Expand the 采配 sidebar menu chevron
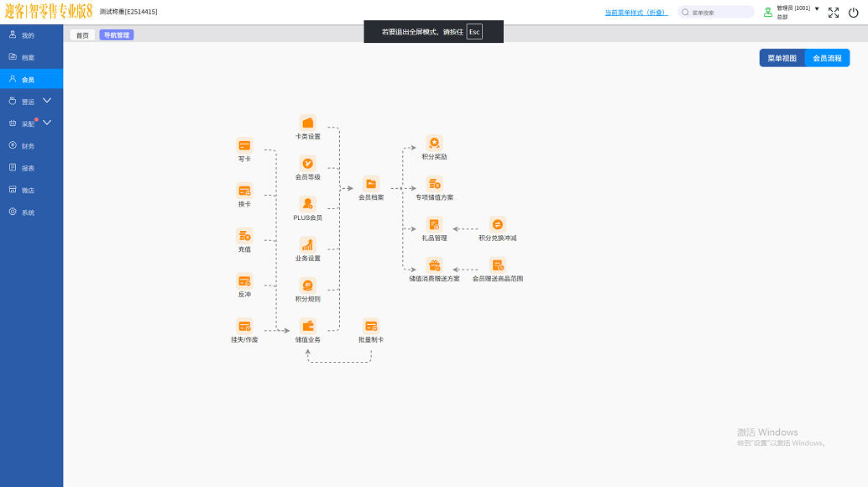Image resolution: width=868 pixels, height=487 pixels. pos(47,123)
